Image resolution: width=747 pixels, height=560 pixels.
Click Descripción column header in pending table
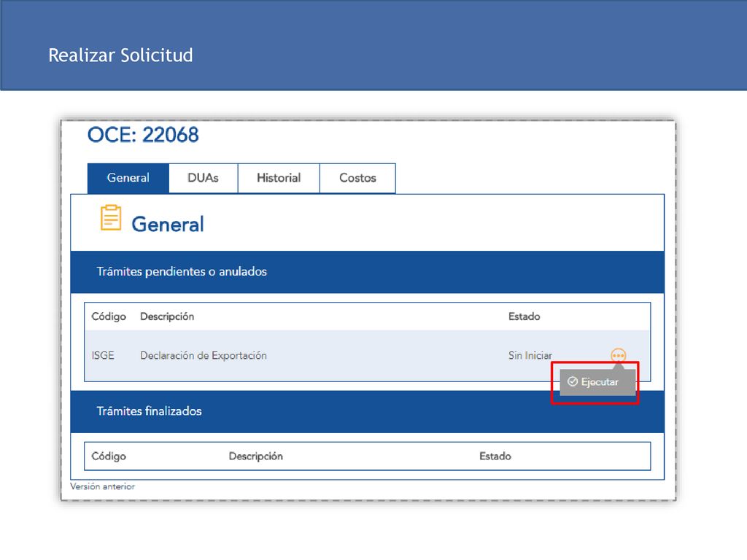[x=167, y=316]
